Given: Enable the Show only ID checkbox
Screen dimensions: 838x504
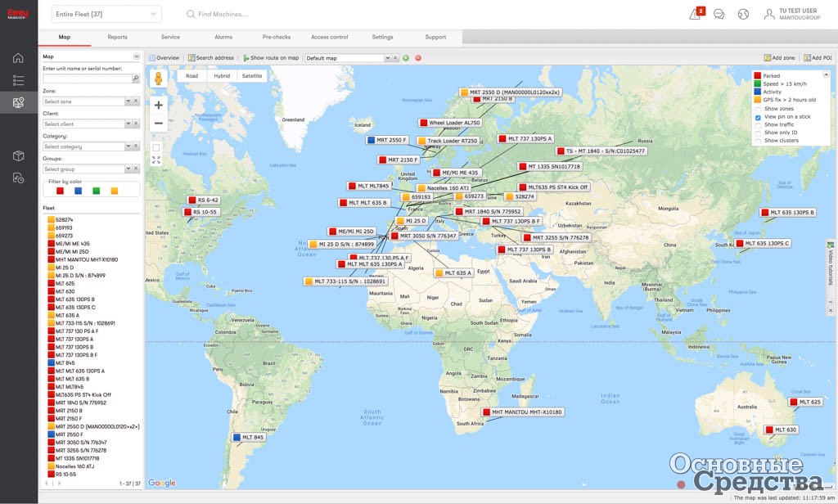Looking at the screenshot, I should point(758,133).
